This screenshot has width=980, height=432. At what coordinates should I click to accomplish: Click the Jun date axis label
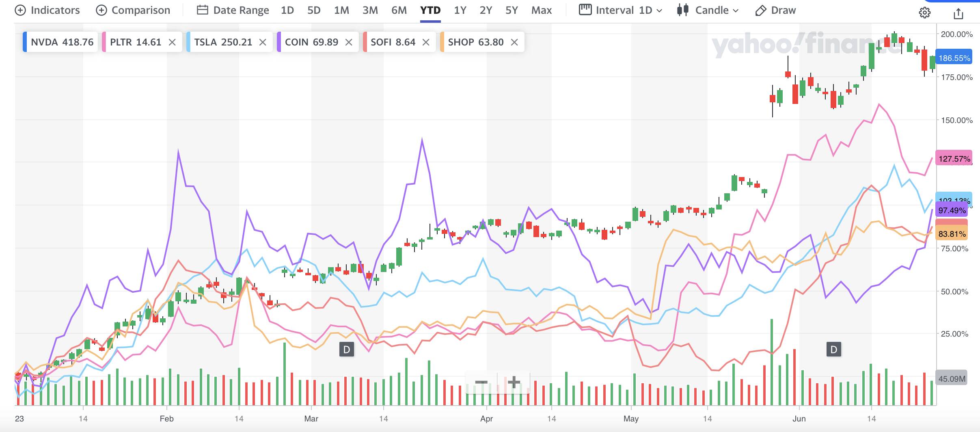pyautogui.click(x=799, y=419)
